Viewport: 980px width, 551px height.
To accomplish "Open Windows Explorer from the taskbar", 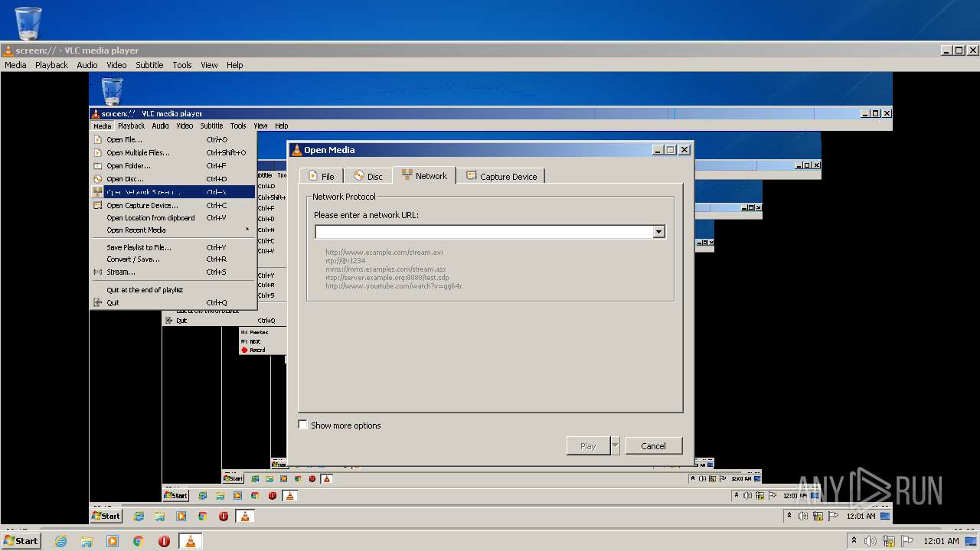I will (x=87, y=541).
